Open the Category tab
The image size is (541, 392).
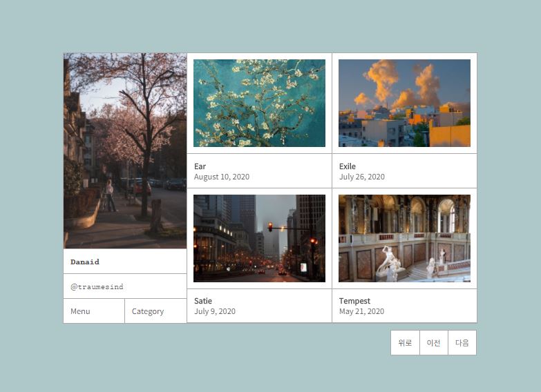pos(155,311)
